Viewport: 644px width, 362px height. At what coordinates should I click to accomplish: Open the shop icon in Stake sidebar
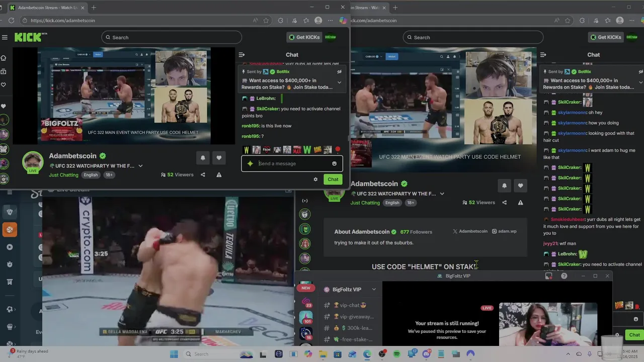coord(9,282)
